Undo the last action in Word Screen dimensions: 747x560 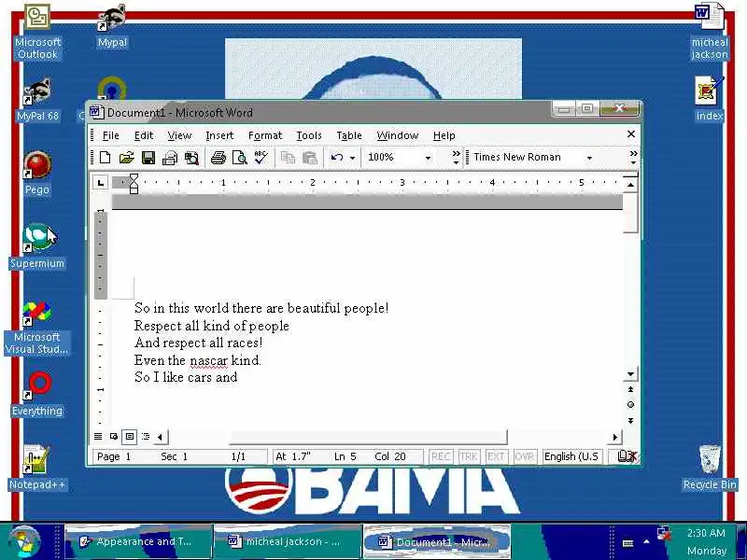pyautogui.click(x=337, y=157)
